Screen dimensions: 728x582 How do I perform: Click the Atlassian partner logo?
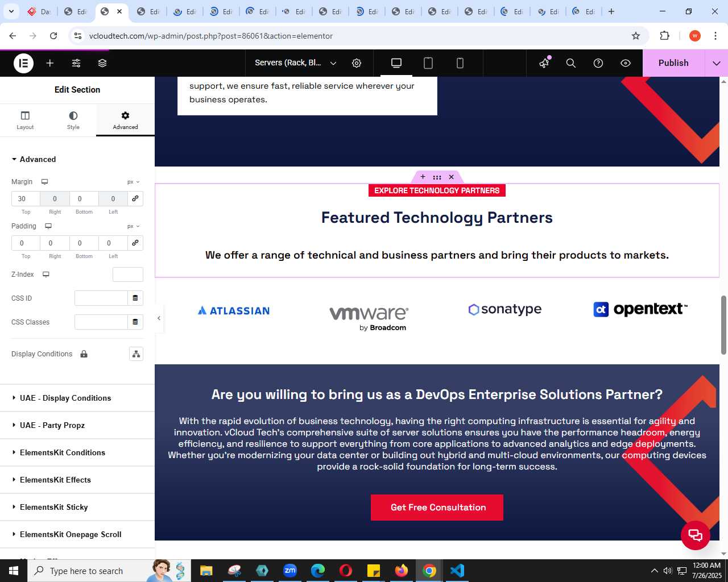pyautogui.click(x=234, y=310)
